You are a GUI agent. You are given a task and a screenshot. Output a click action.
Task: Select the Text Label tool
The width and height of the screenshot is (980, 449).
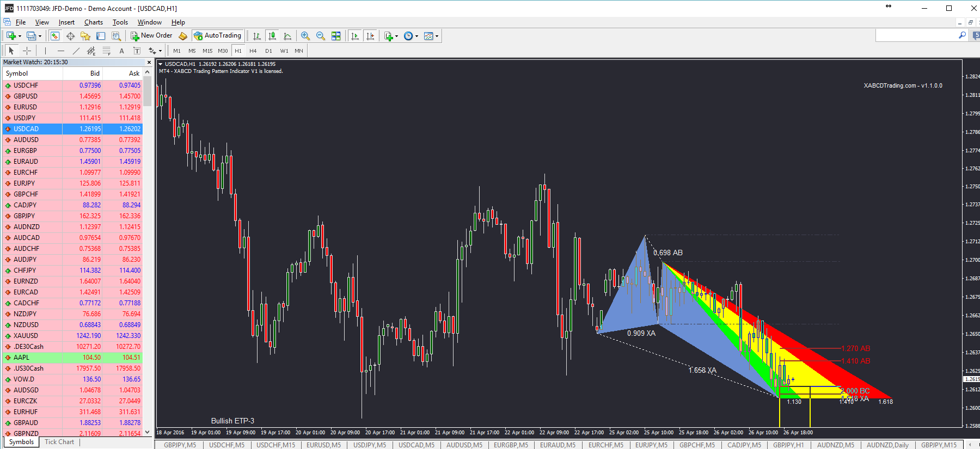(137, 51)
